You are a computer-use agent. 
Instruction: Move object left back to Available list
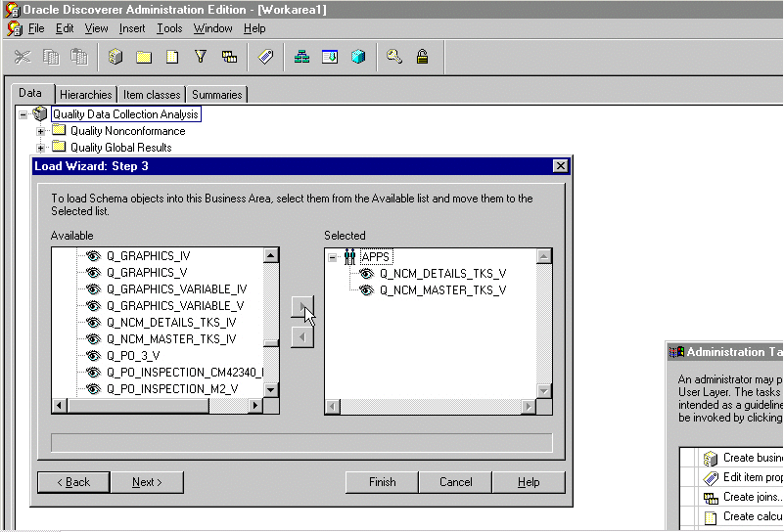pyautogui.click(x=302, y=337)
